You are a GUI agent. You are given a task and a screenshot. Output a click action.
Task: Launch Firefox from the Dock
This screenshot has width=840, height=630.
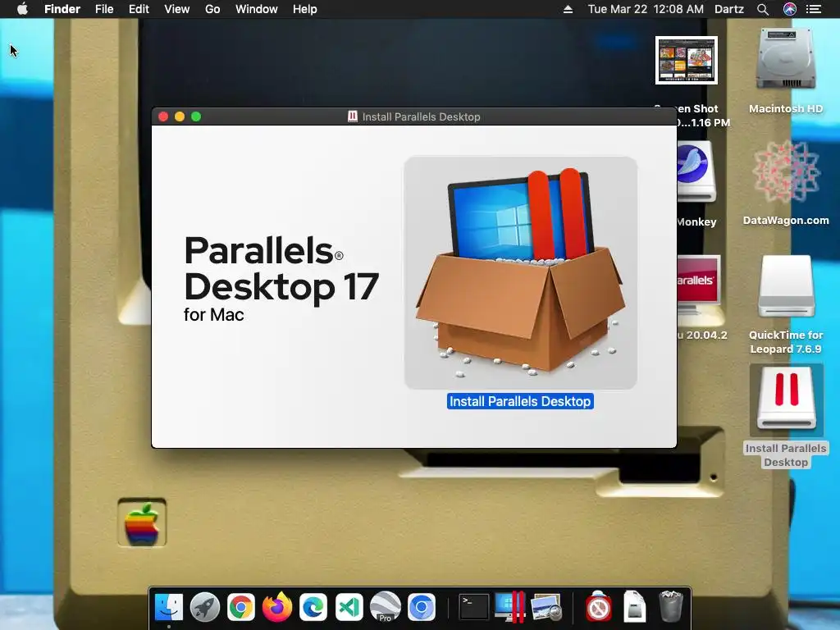277,608
